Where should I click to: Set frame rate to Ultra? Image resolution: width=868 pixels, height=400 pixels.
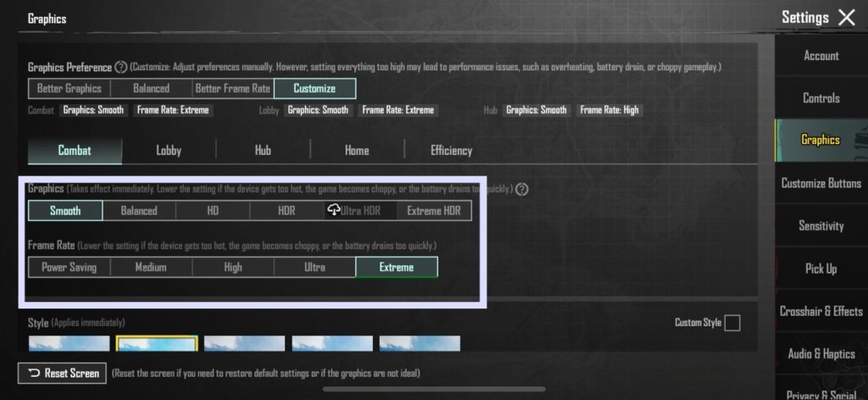click(x=314, y=267)
